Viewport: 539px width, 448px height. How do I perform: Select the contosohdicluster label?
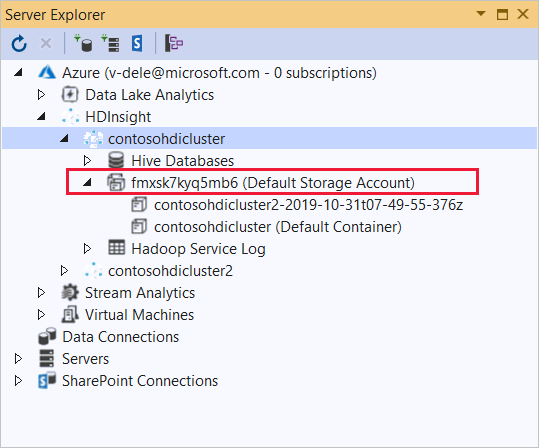coord(167,139)
